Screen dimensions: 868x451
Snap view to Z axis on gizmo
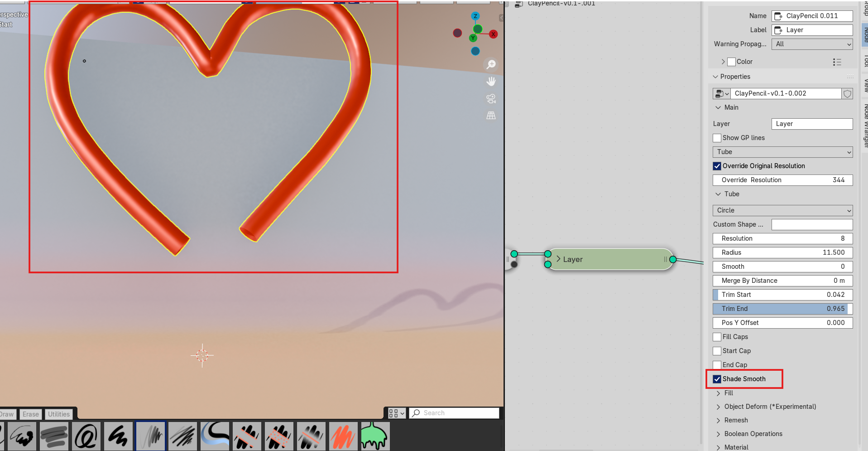(475, 16)
